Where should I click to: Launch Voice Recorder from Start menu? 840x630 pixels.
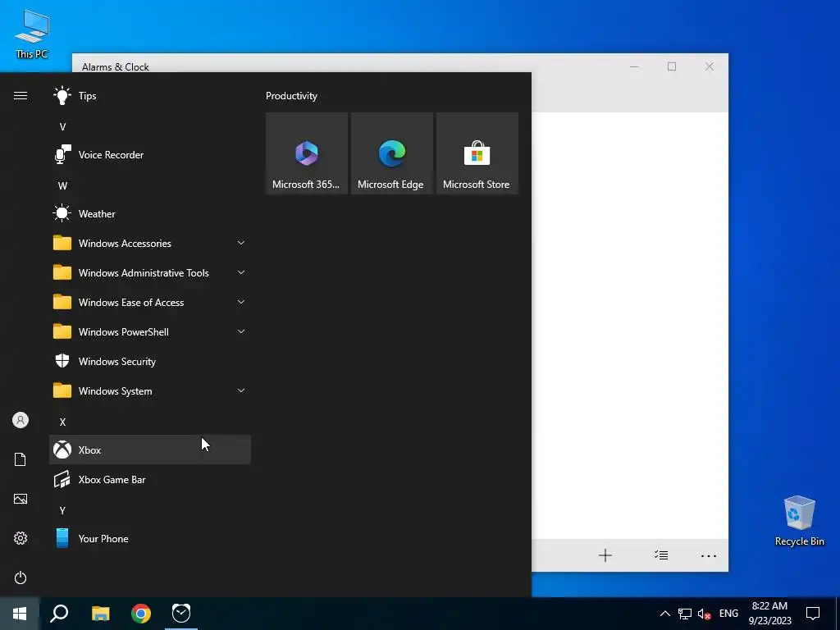[x=150, y=155]
